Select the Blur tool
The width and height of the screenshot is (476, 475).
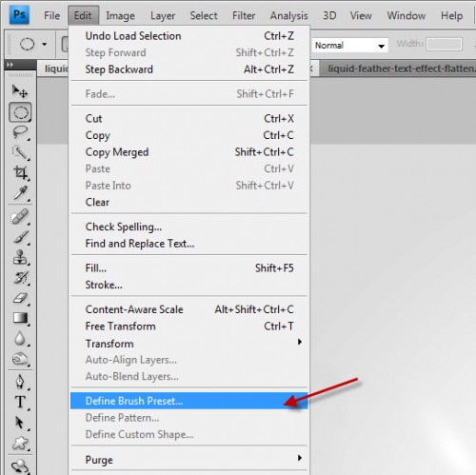coord(20,338)
